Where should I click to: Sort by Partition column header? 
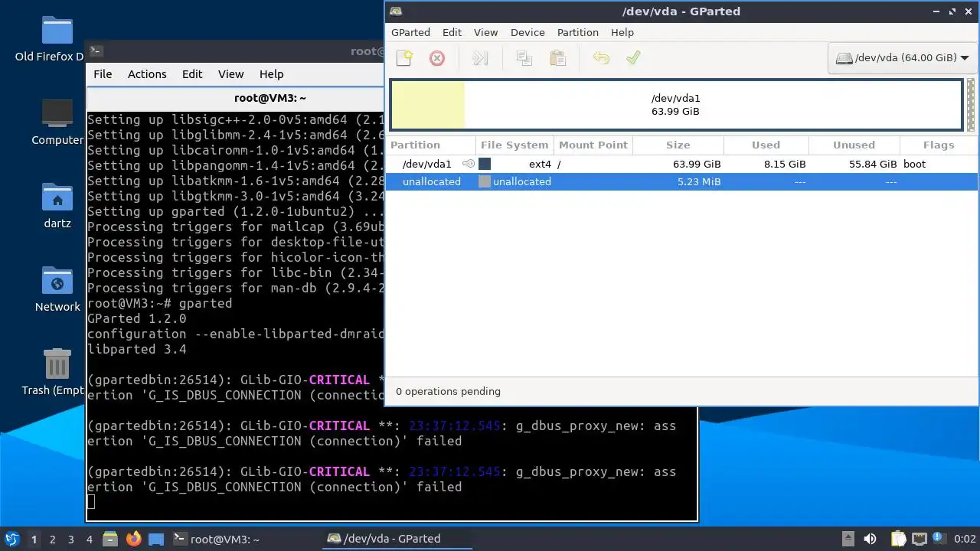[x=430, y=145]
